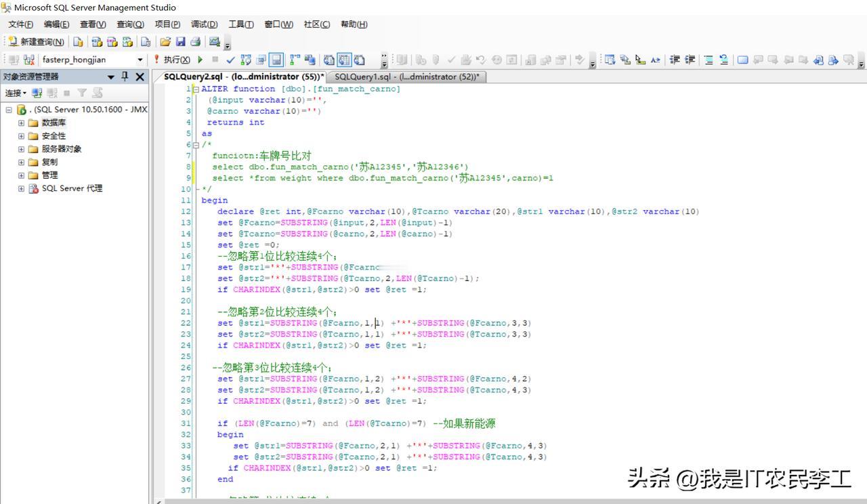The image size is (867, 504).
Task: Open the 窗口 (Window) menu
Action: click(278, 24)
